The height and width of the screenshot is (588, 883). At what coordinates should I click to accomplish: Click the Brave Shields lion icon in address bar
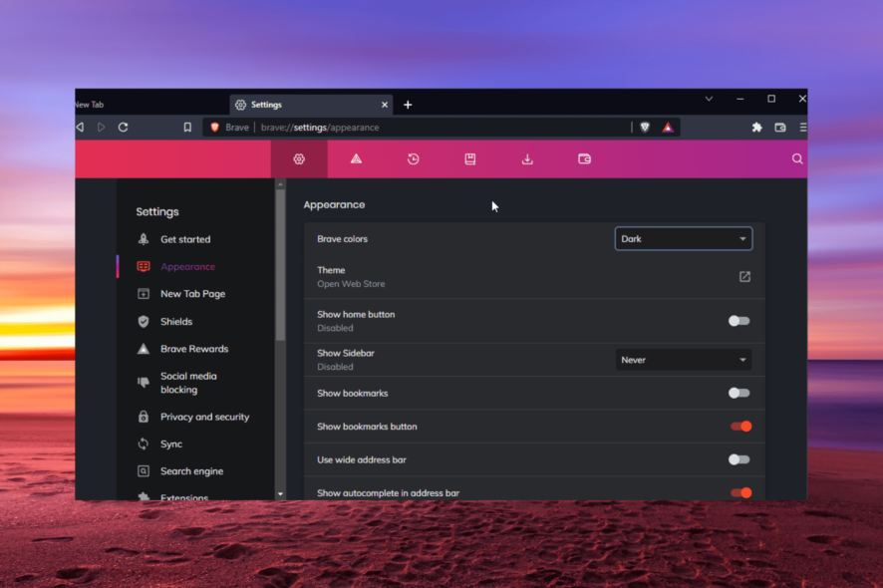coord(645,128)
